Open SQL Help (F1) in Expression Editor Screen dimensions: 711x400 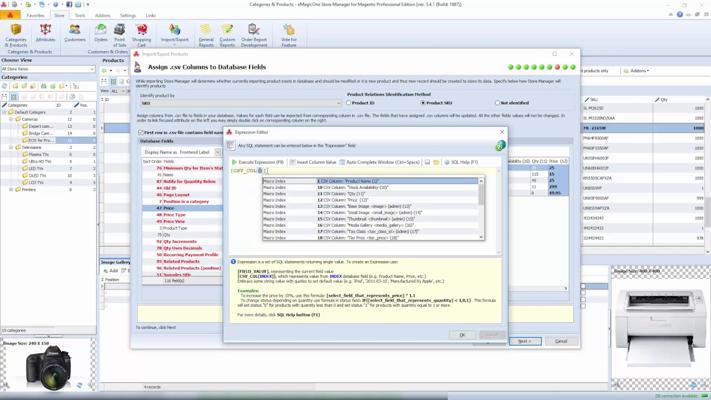[461, 162]
